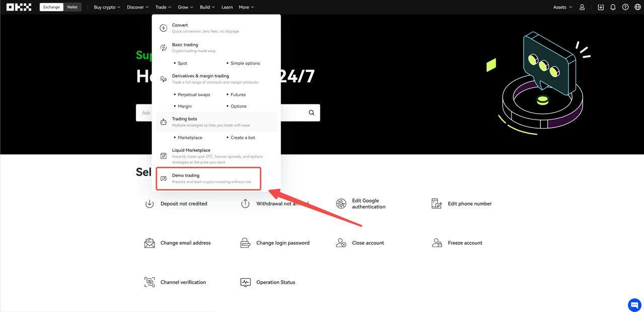Open the bots Marketplace link
Screen dimensions: 644x312
[x=190, y=138]
